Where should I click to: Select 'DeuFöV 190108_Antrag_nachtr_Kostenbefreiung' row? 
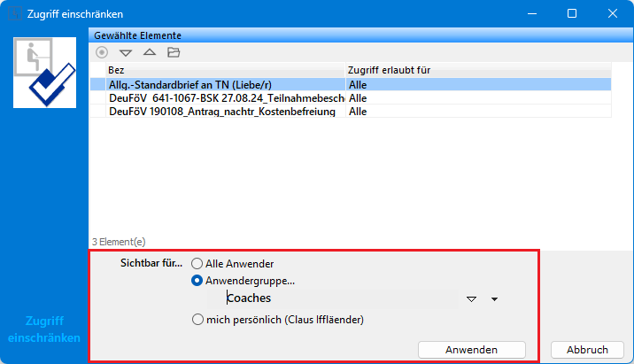click(221, 112)
